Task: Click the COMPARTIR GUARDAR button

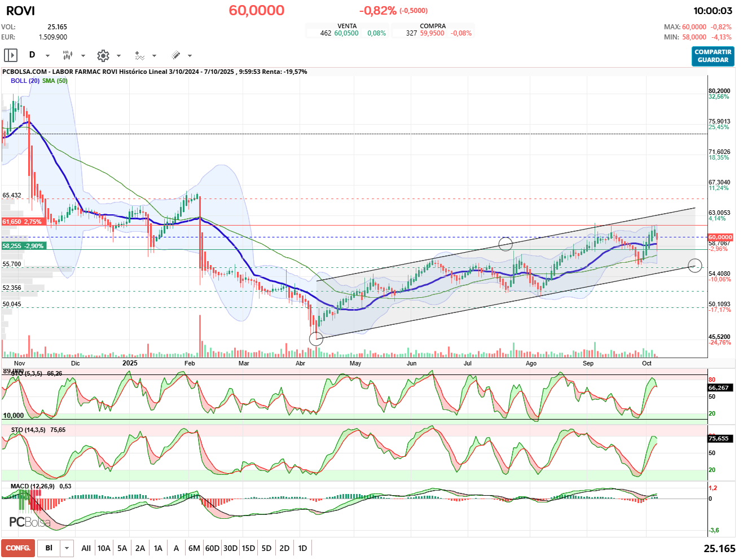Action: coord(713,56)
